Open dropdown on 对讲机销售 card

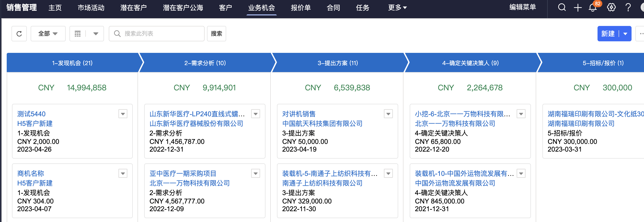pos(388,114)
